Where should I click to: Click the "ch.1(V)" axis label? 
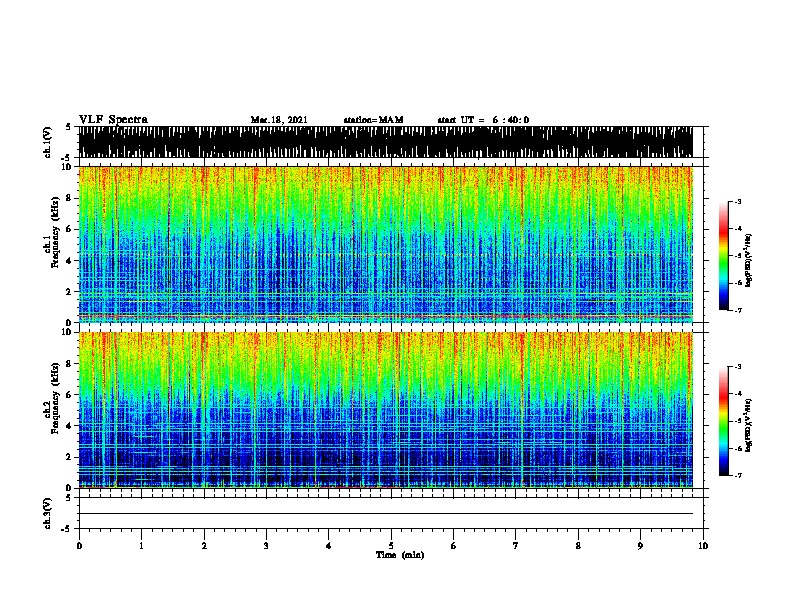(47, 142)
